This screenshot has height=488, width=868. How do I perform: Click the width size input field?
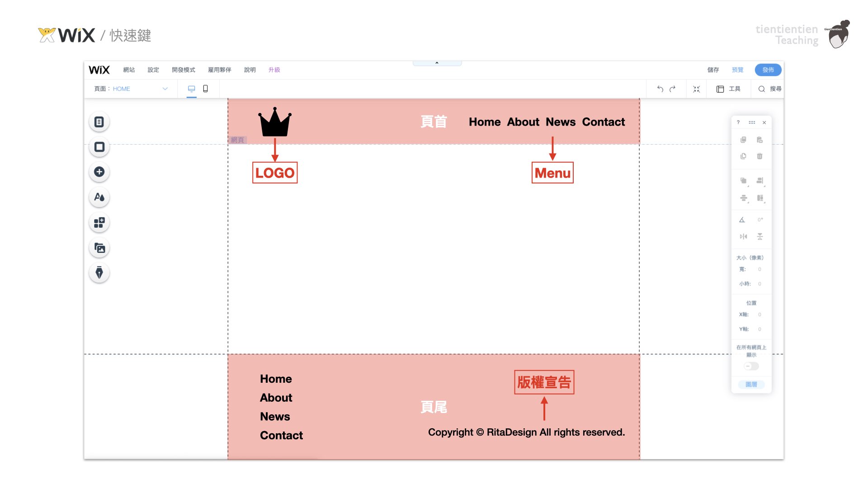click(x=759, y=269)
